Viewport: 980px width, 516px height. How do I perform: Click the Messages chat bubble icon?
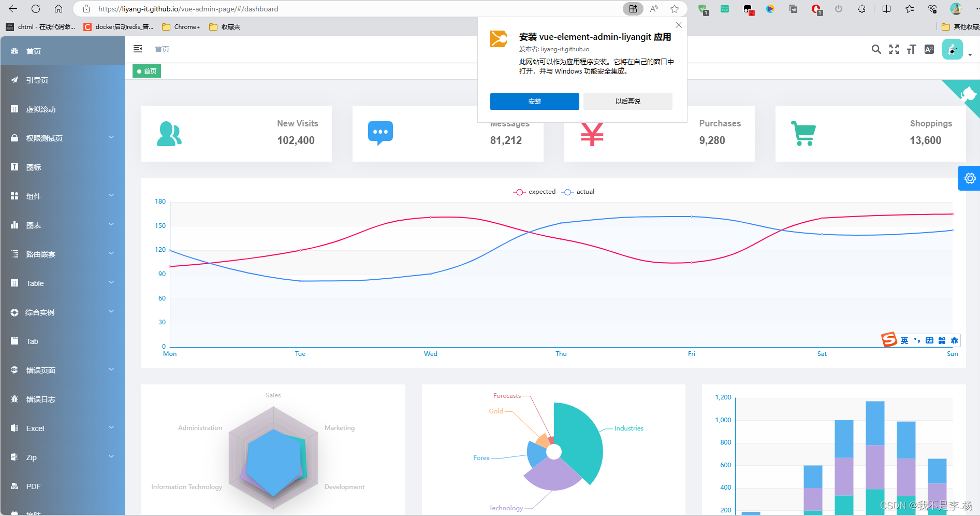381,134
